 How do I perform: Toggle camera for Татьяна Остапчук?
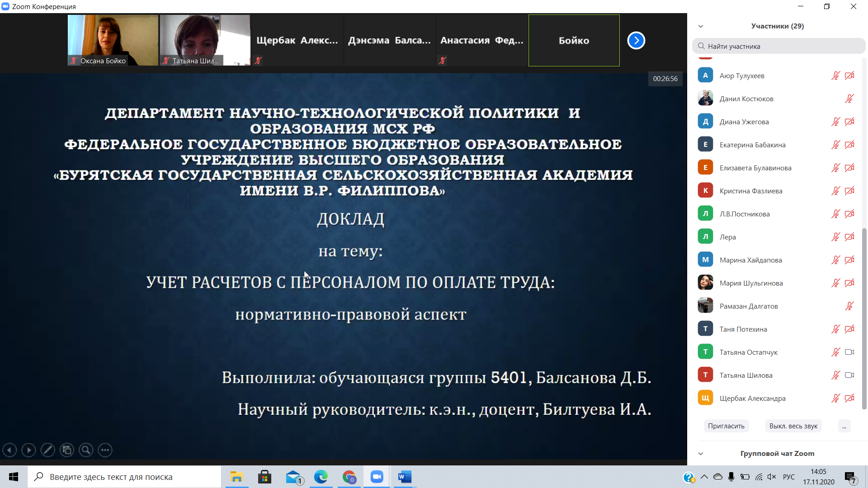pyautogui.click(x=849, y=352)
